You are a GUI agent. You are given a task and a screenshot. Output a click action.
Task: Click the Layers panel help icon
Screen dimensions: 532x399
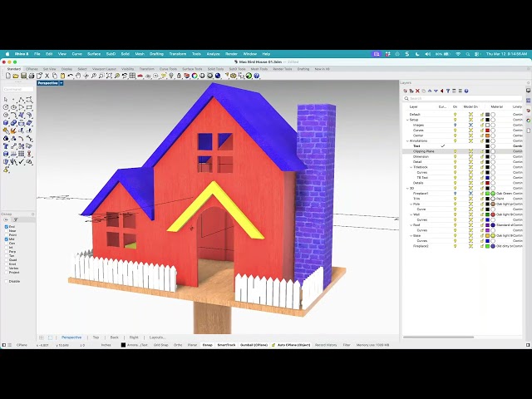[x=466, y=91]
